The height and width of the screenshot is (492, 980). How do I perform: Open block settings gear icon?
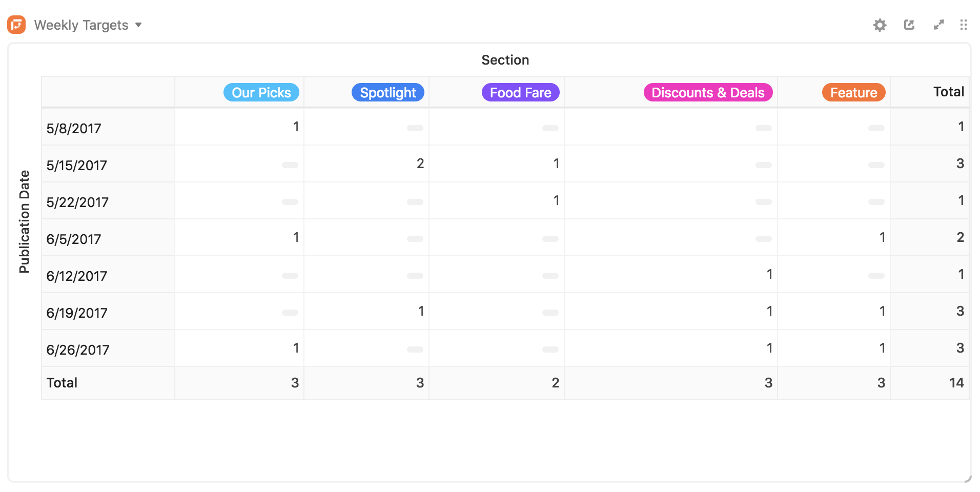(x=880, y=25)
